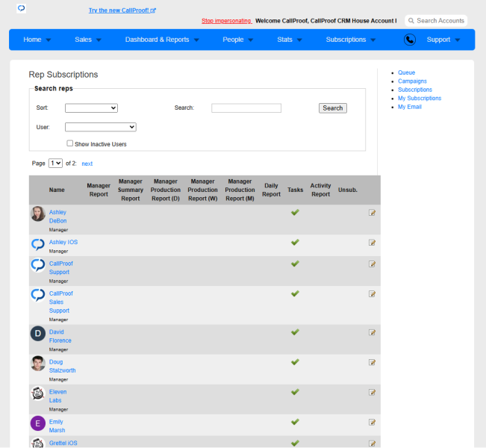Image resolution: width=486 pixels, height=448 pixels.
Task: Click the Unsub. column header
Action: click(347, 190)
